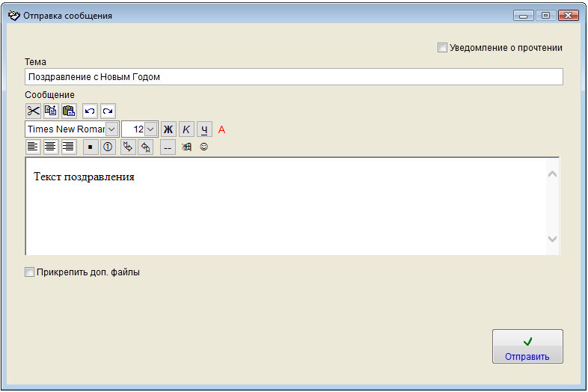Image resolution: width=588 pixels, height=392 pixels.
Task: Paste from clipboard icon
Action: click(69, 111)
